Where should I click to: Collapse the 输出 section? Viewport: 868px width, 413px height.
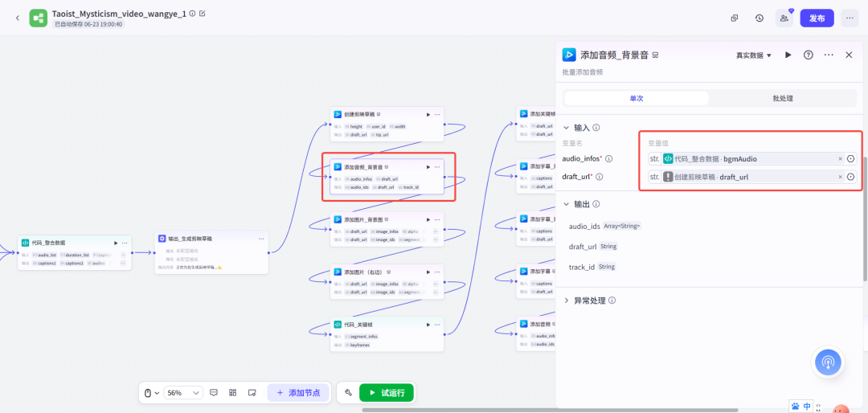(x=566, y=204)
